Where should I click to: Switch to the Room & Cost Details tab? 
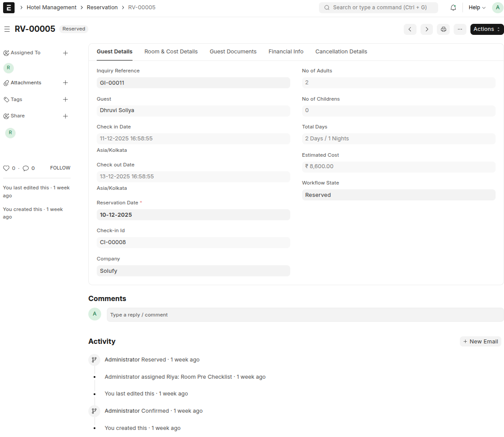coord(171,52)
